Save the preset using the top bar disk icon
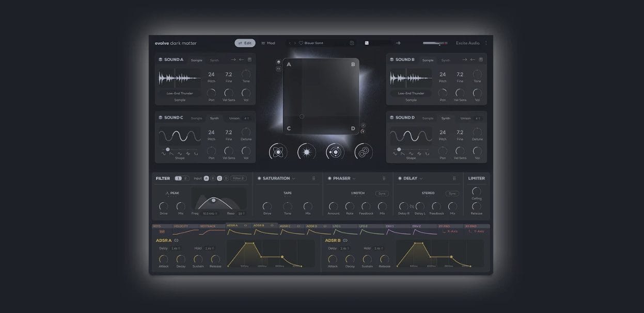 352,43
